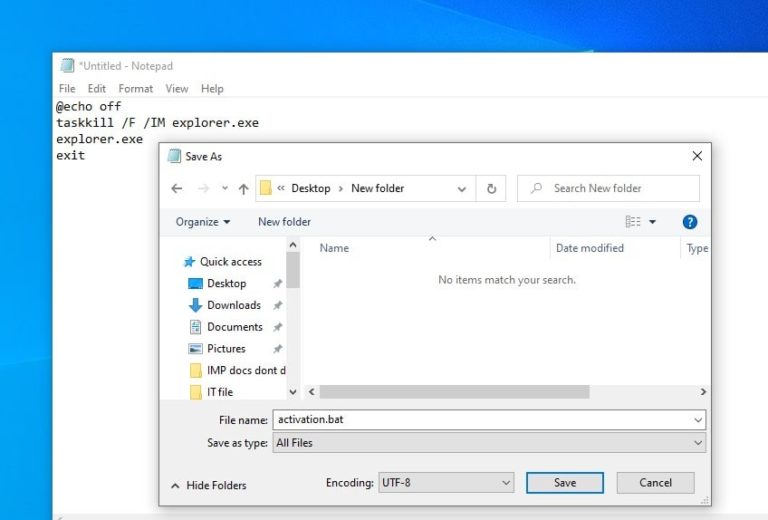Collapse with Hide Folders toggle
This screenshot has width=768, height=520.
click(208, 485)
